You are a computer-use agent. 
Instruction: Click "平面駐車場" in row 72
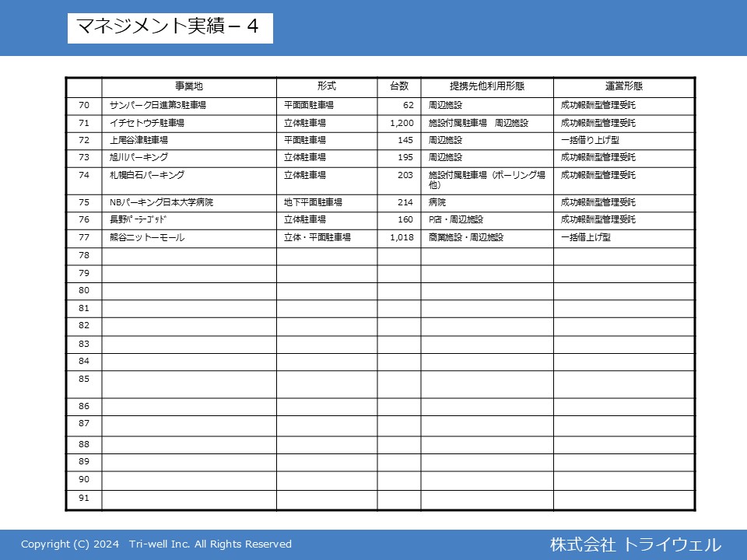[305, 140]
